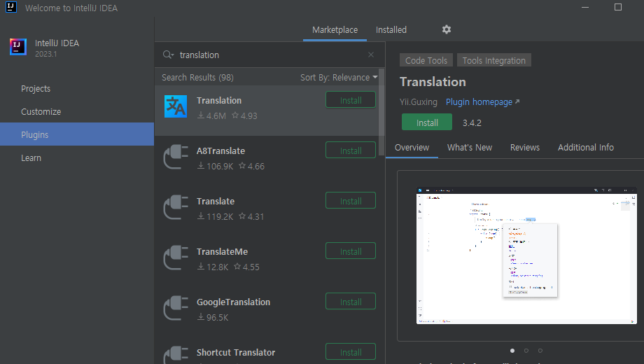Open the Sort By Relevance dropdown
The height and width of the screenshot is (364, 644).
pyautogui.click(x=338, y=77)
